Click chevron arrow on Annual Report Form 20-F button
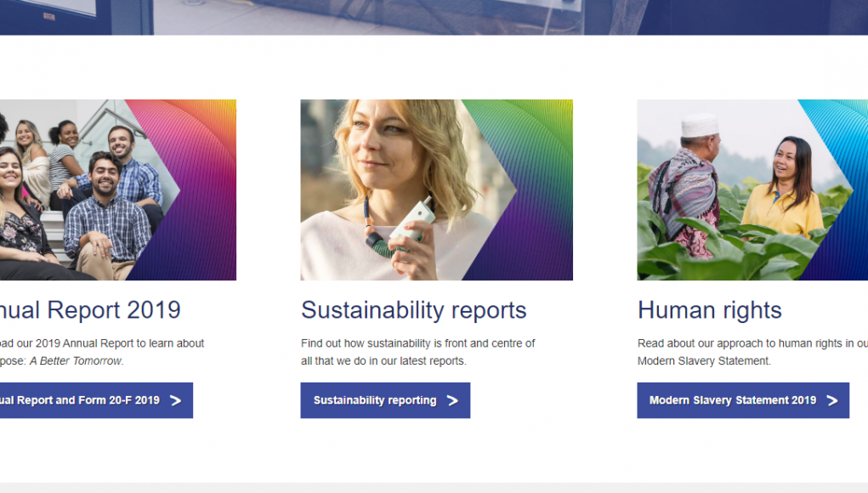The height and width of the screenshot is (493, 868). (175, 400)
